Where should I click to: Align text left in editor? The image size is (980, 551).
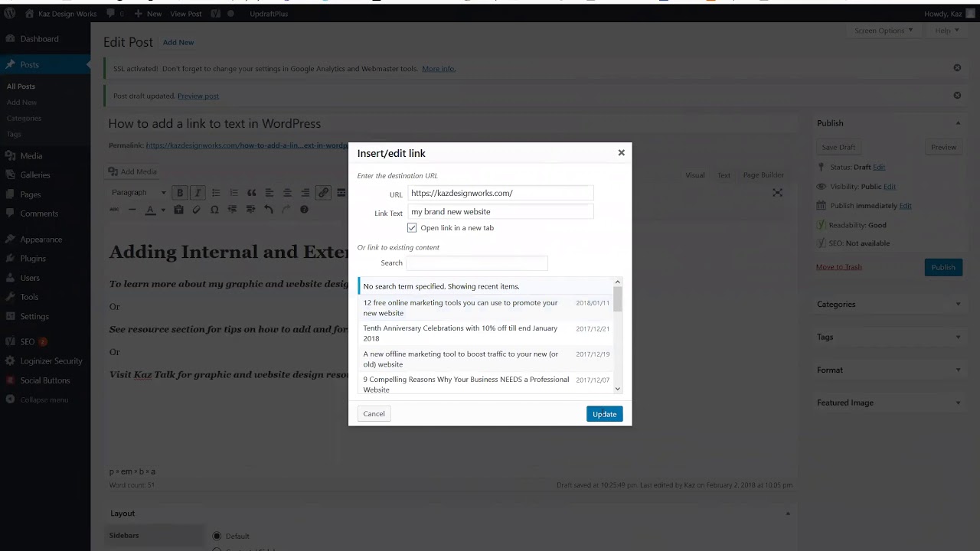point(269,193)
